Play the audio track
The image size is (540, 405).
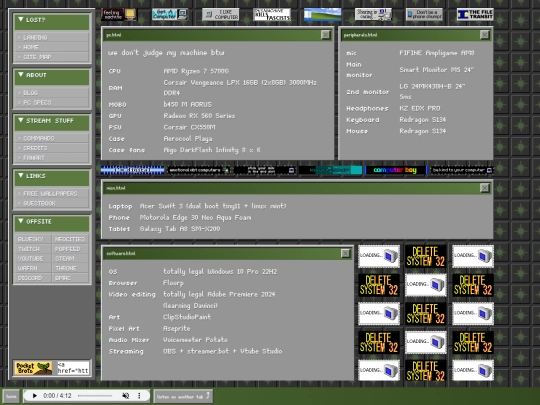pyautogui.click(x=34, y=396)
